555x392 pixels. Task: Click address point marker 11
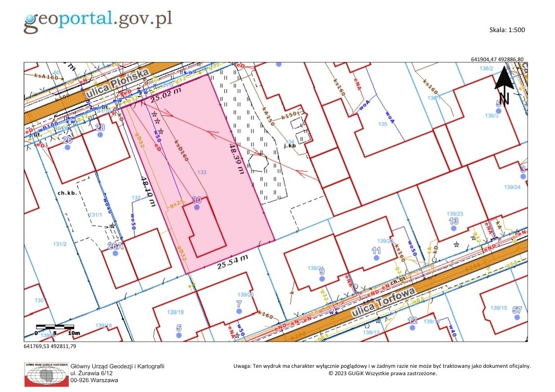pyautogui.click(x=376, y=258)
